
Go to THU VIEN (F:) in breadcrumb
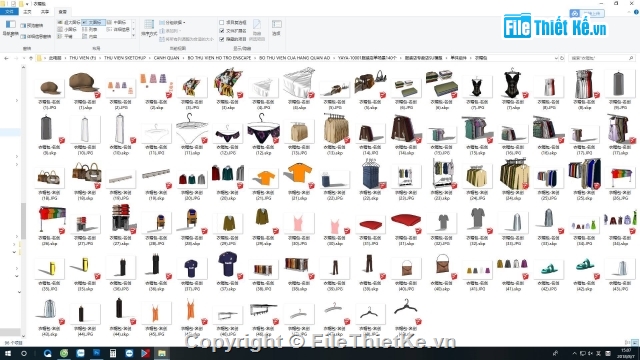coord(82,58)
